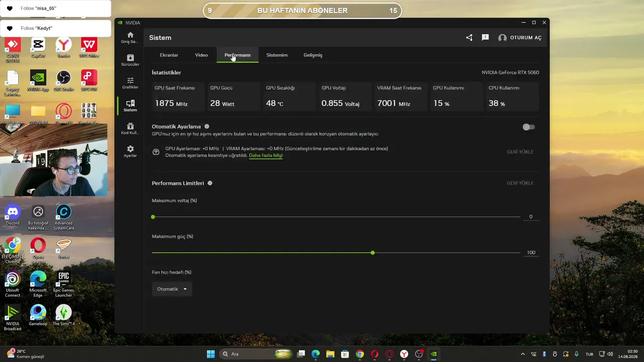644x362 pixels.
Task: Click the Otomatik Ayarlama info icon
Action: pos(207,127)
